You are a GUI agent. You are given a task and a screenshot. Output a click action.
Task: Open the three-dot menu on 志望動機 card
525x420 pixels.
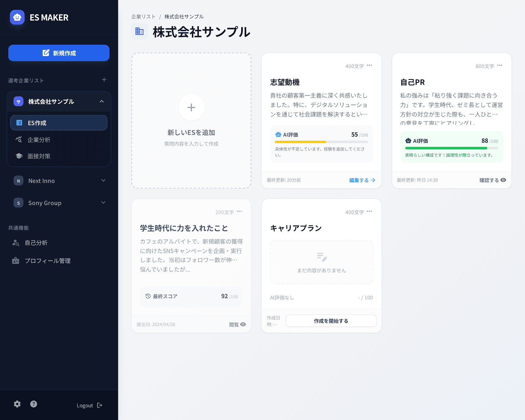point(369,66)
